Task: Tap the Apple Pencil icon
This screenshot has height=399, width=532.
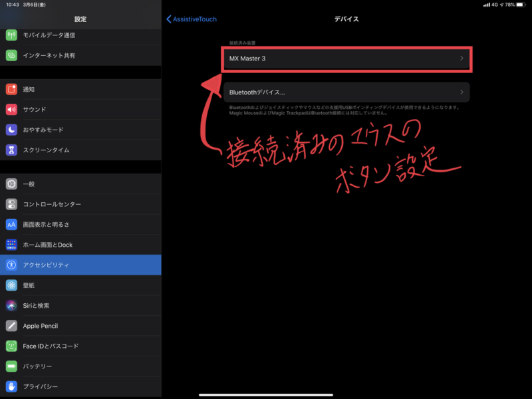Action: (x=11, y=326)
